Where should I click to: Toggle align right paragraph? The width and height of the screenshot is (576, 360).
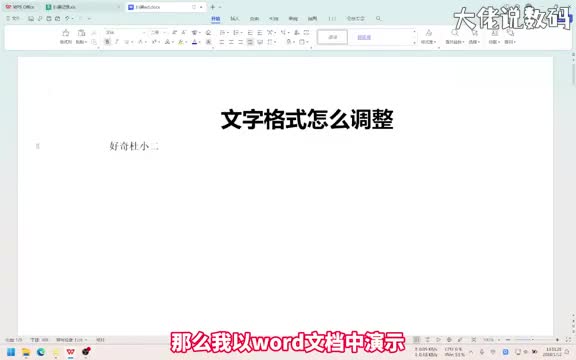click(x=241, y=42)
